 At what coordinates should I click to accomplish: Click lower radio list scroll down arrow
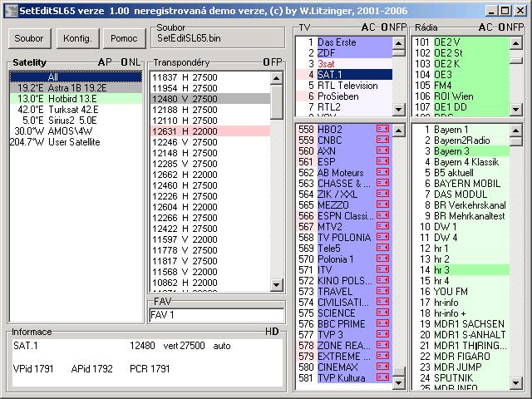tap(516, 383)
